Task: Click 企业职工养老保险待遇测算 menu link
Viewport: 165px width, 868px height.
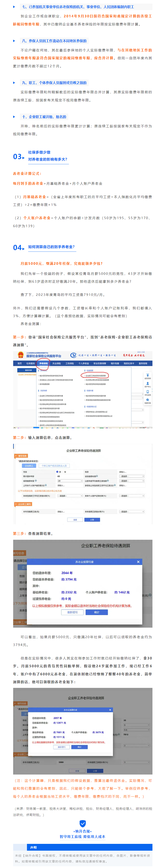Action: pyautogui.click(x=96, y=375)
